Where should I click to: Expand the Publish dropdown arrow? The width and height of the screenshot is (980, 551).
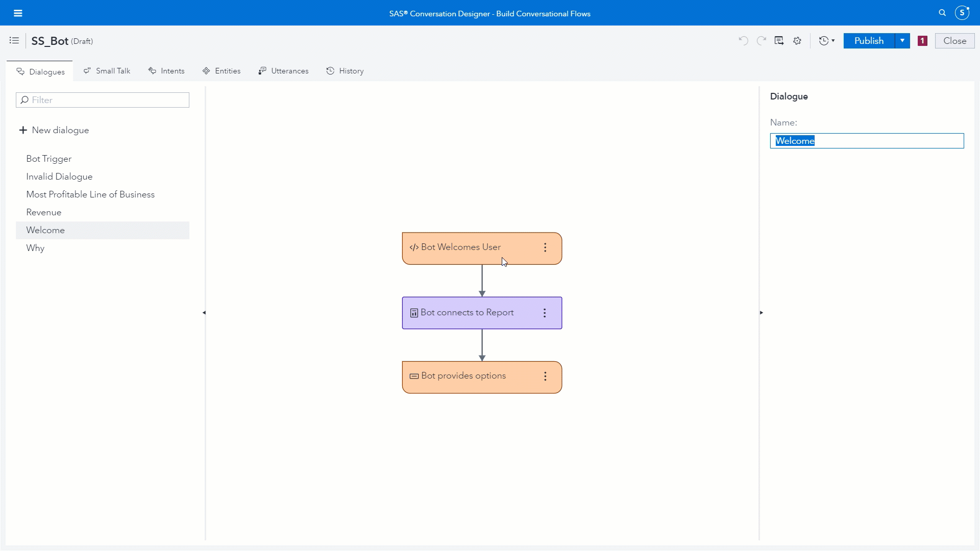(x=901, y=41)
